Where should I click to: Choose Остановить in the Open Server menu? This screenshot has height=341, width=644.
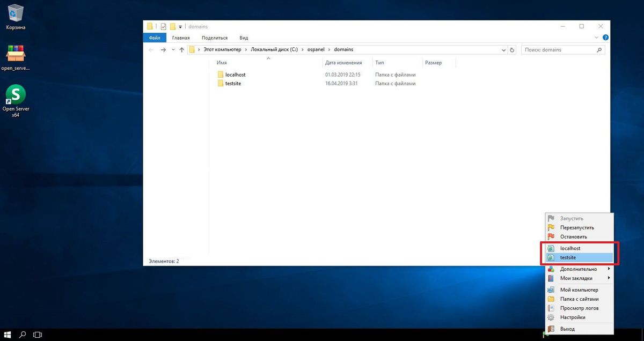(x=579, y=236)
